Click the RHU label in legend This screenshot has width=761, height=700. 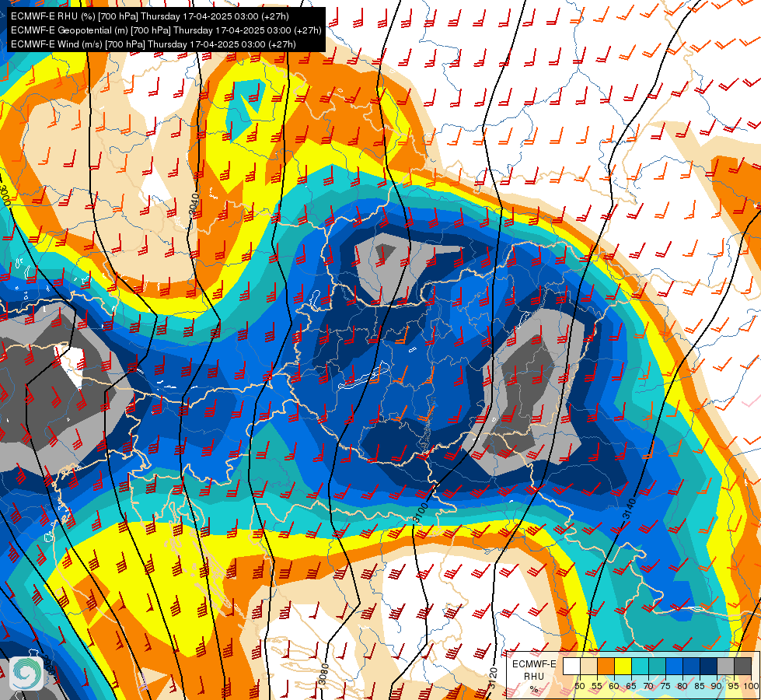coord(534,677)
